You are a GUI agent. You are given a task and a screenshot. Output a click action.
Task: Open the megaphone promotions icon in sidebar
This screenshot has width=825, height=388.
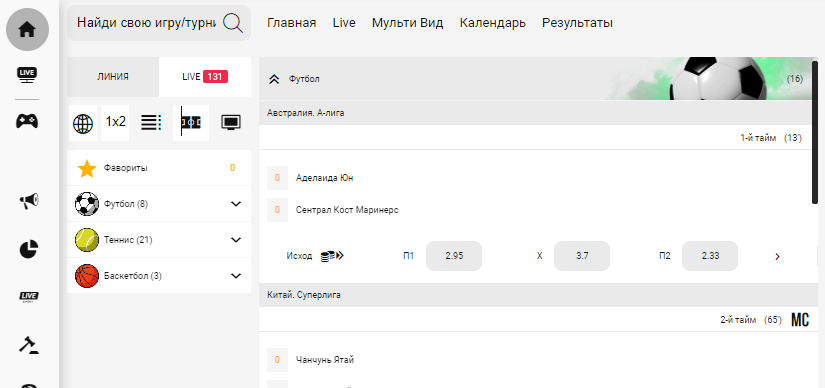(29, 201)
